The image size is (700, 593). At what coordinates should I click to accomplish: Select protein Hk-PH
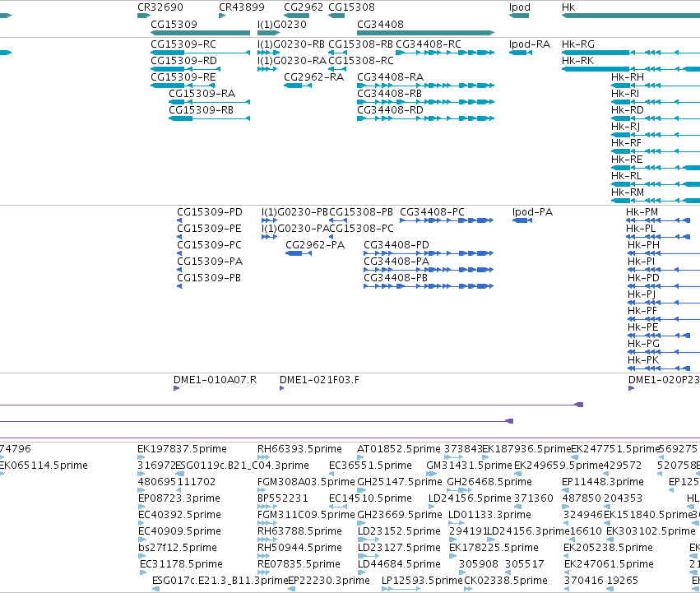(x=664, y=253)
